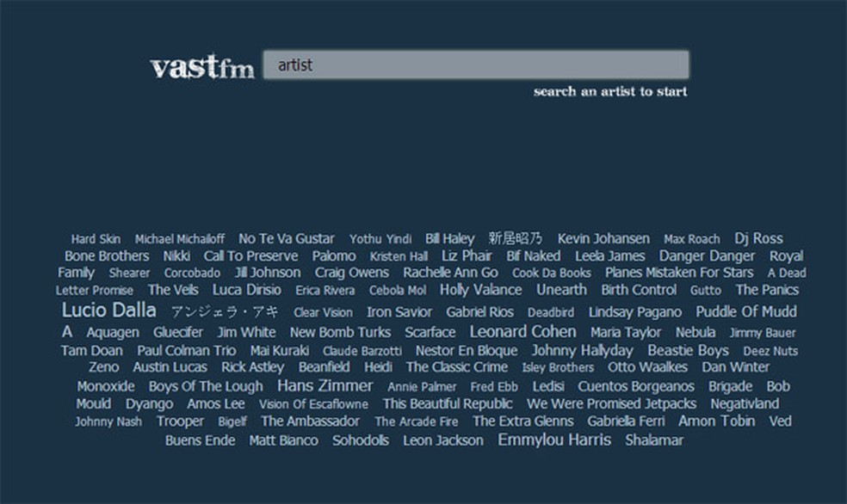
Task: Open the Unearth artist link
Action: [562, 290]
